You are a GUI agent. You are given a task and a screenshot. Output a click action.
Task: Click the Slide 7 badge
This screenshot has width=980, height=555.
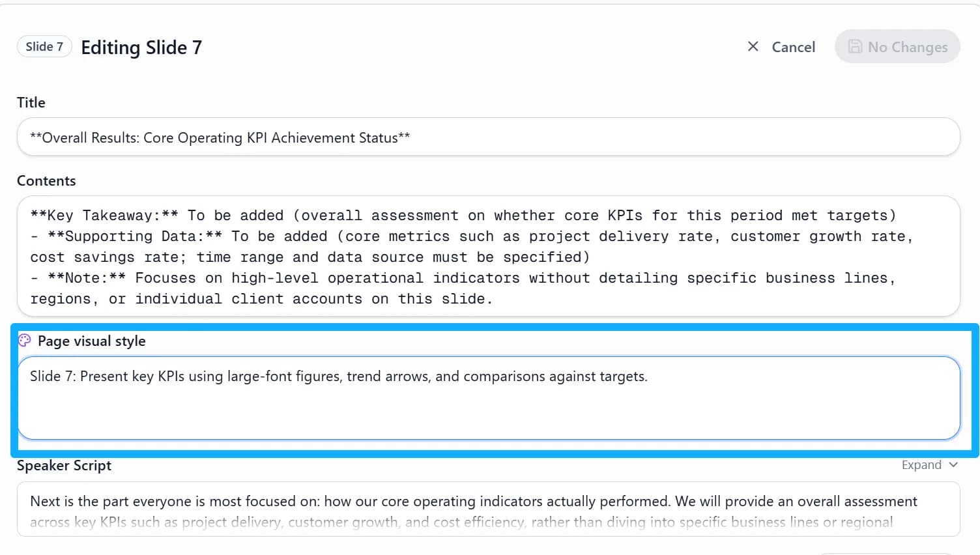click(x=44, y=46)
